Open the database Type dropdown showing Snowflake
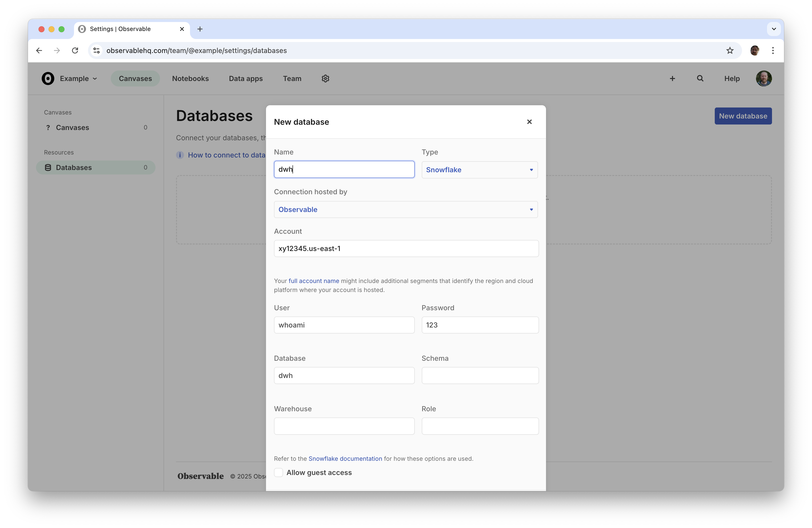Viewport: 812px width, 528px height. pos(479,169)
